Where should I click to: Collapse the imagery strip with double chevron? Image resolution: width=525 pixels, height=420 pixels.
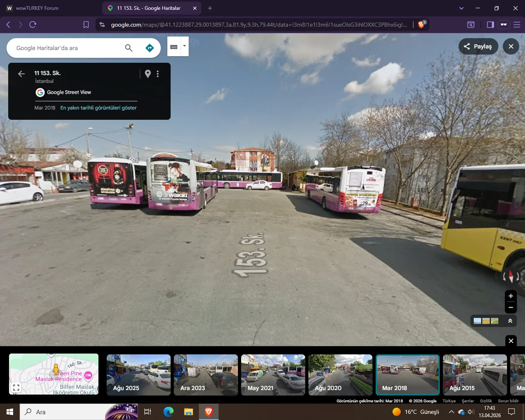point(510,321)
